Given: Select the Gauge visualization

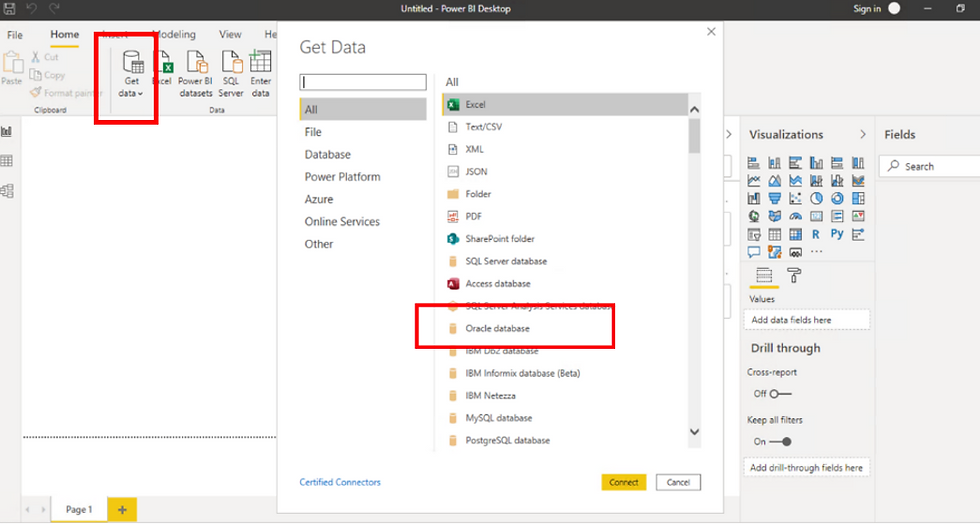Looking at the screenshot, I should [795, 216].
